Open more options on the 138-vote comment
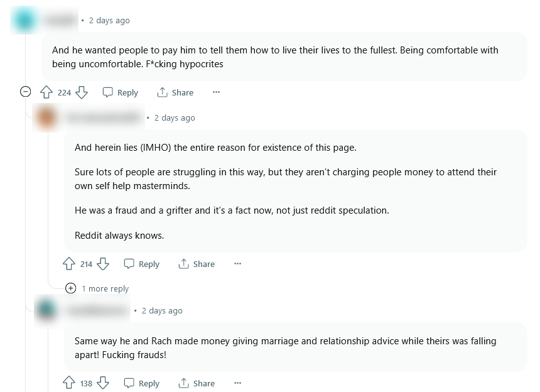This screenshot has width=540, height=392. click(x=237, y=383)
